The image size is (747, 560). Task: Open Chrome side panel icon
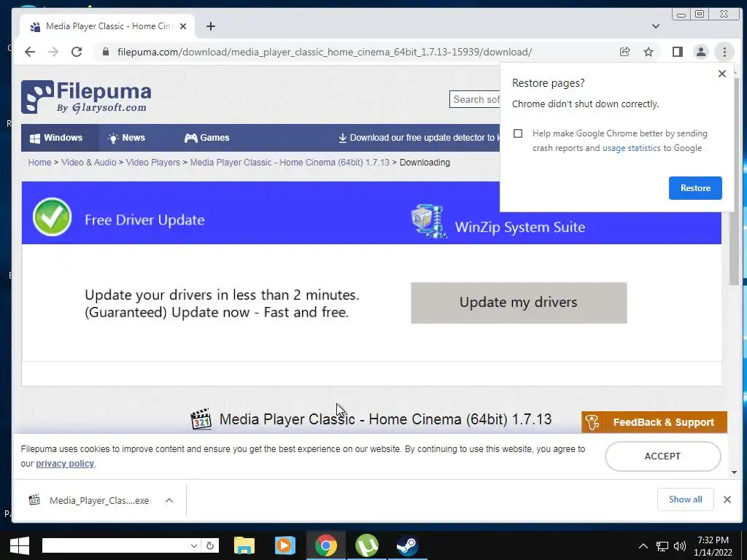[x=678, y=52]
